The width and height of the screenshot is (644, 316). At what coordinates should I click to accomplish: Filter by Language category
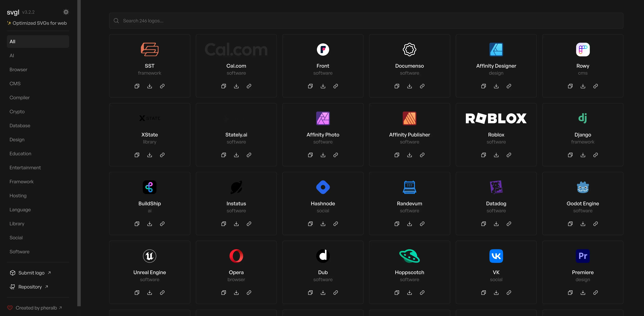coord(38,209)
